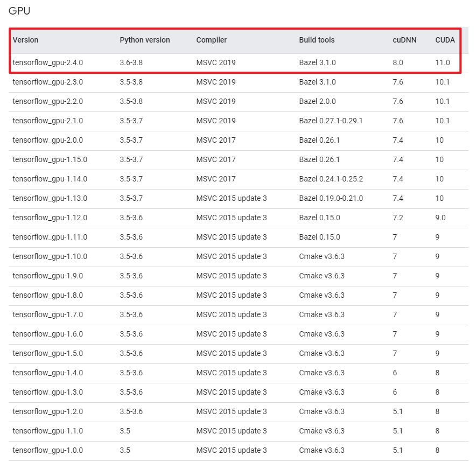
Task: Click MSVC 2015 update 3 in tensorflow_gpu-1.5.0 row
Action: 232,354
